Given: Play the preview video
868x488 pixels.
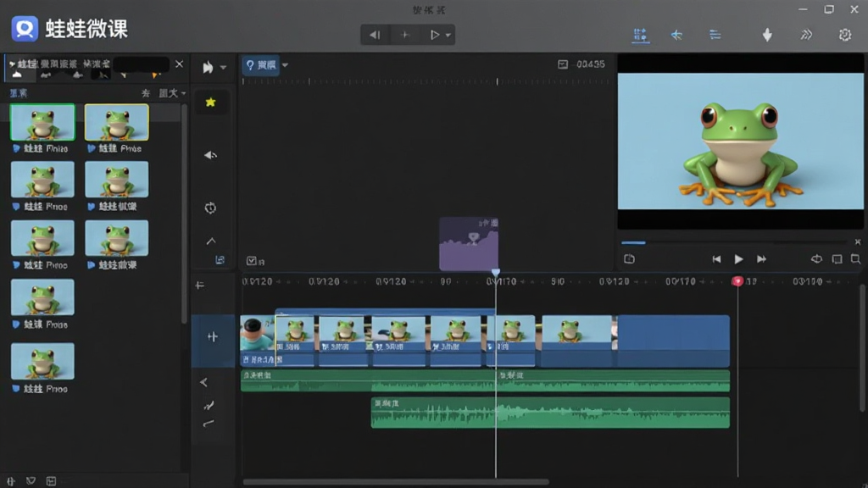Looking at the screenshot, I should pyautogui.click(x=738, y=259).
